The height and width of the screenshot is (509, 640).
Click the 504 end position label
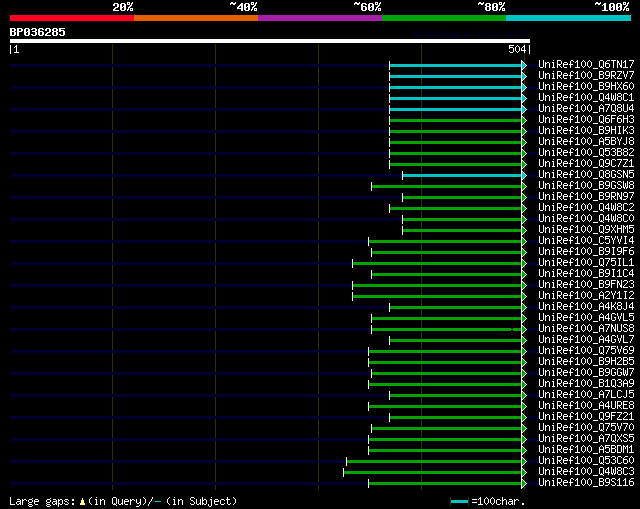(517, 49)
